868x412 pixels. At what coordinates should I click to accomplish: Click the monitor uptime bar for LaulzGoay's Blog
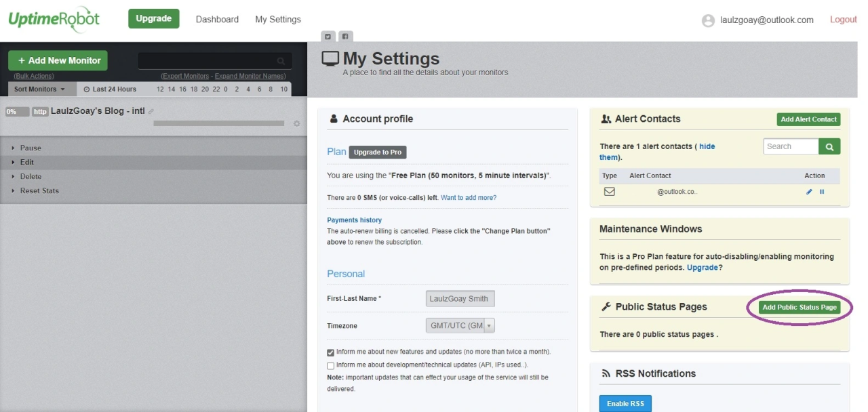218,123
